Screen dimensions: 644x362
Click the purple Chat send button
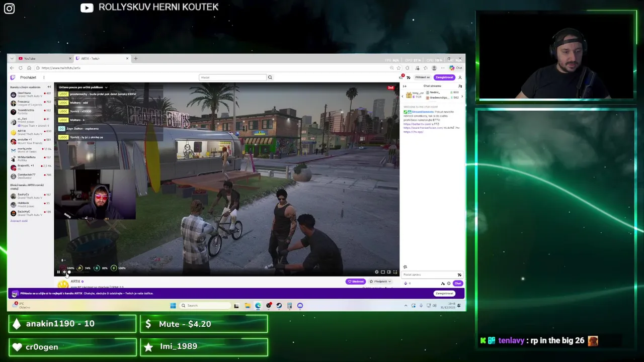[458, 284]
